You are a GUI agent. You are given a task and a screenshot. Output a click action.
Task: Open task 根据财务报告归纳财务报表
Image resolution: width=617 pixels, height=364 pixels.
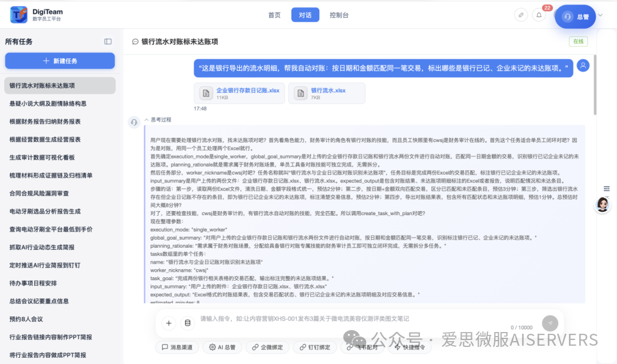click(60, 122)
